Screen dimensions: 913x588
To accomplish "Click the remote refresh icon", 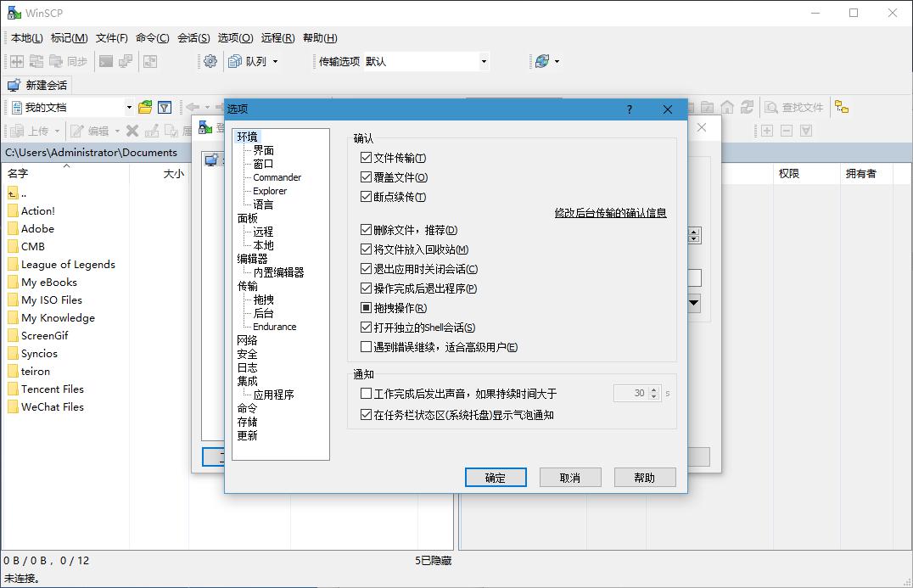I will point(747,107).
